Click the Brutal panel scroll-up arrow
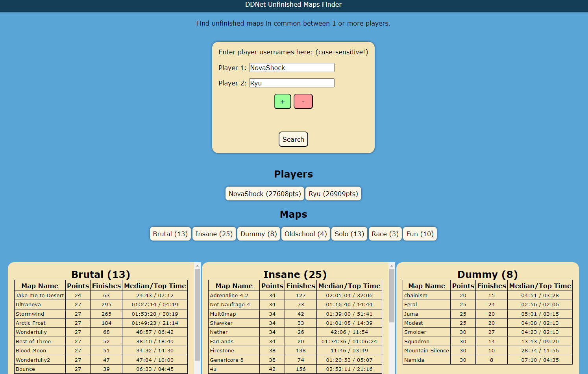The width and height of the screenshot is (588, 374). (198, 266)
